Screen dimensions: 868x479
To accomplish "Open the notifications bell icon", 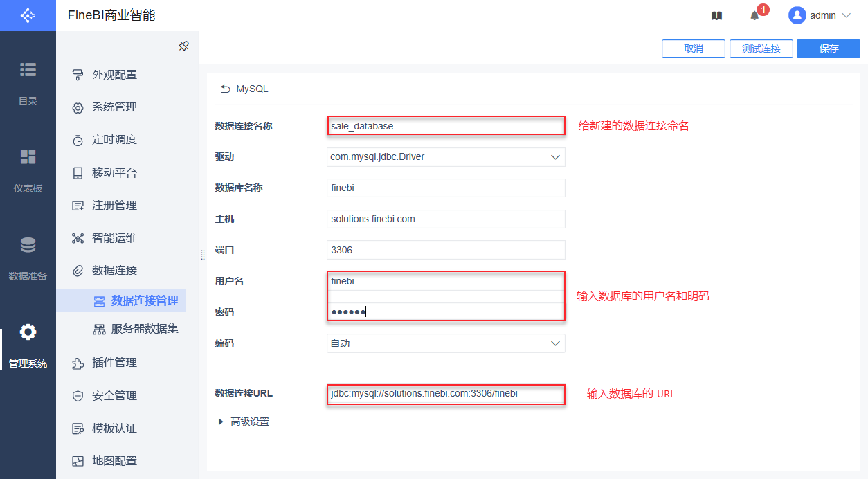I will click(754, 15).
